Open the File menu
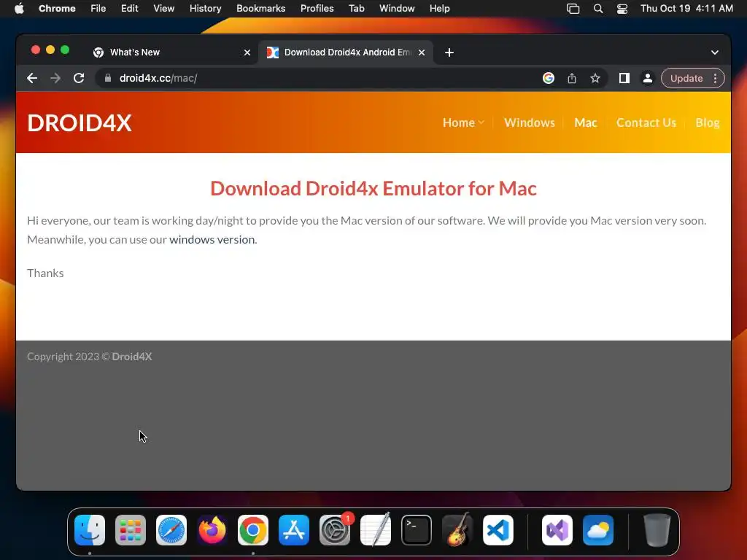 coord(98,9)
